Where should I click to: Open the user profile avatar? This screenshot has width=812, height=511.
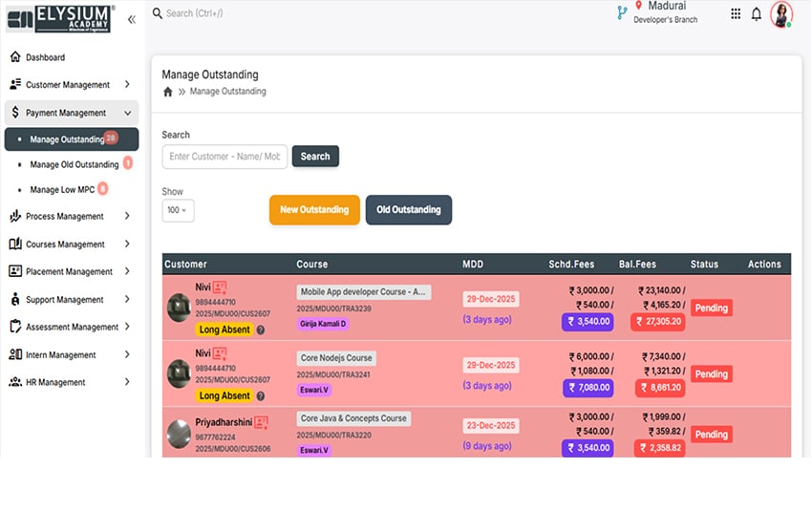pos(780,14)
